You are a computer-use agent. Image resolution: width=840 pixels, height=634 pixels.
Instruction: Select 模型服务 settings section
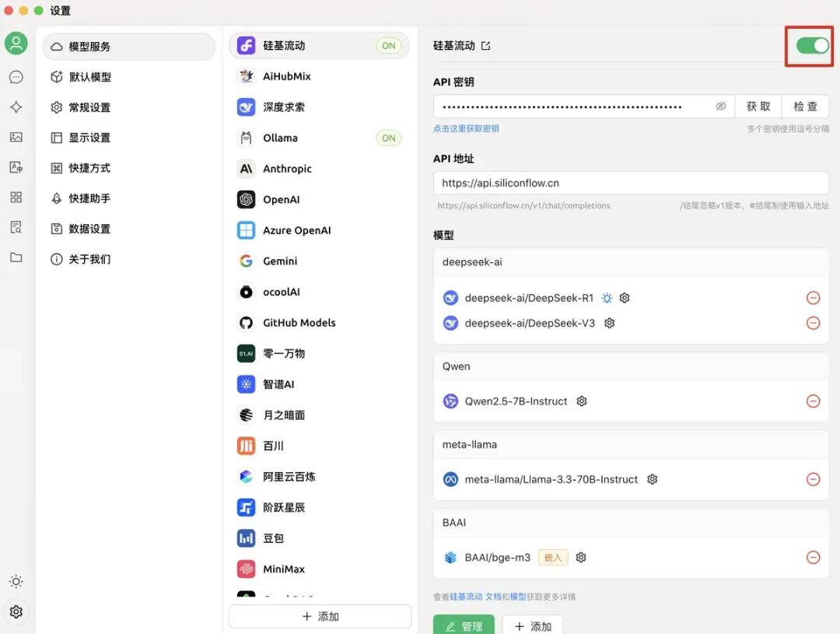point(128,47)
